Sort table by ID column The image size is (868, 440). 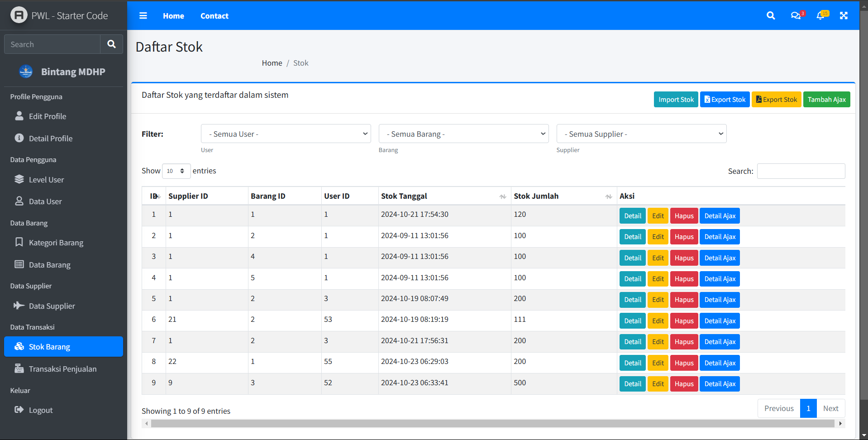click(154, 196)
